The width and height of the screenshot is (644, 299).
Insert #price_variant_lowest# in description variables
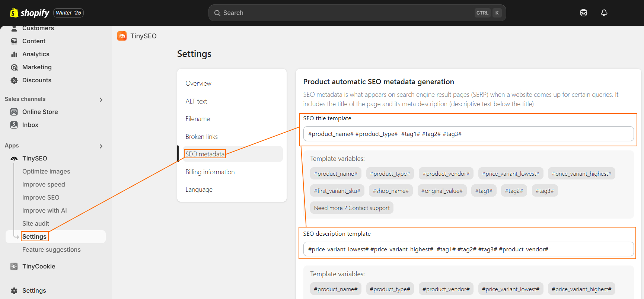pos(511,289)
